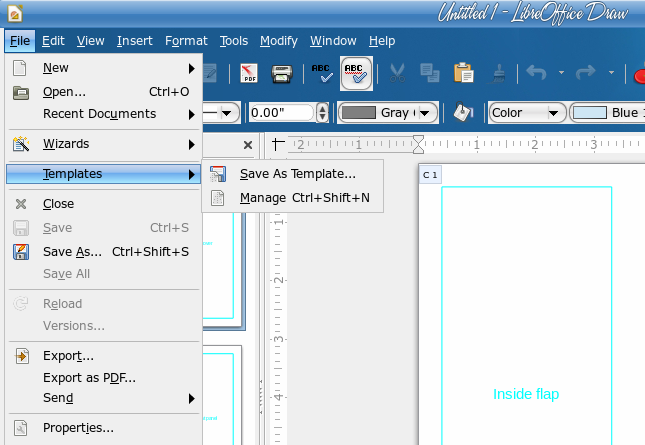Choose Save As... in File menu
The width and height of the screenshot is (645, 445).
(103, 252)
